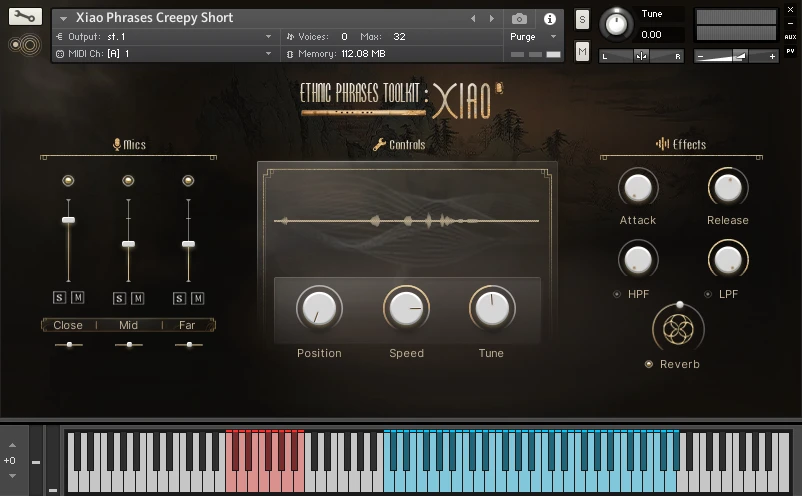Click the Max voices value 32

(399, 37)
